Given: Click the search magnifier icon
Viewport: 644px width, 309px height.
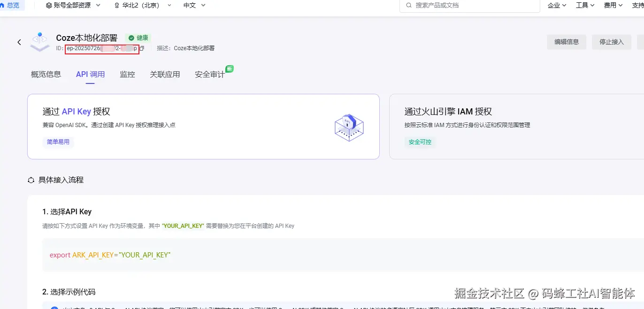Looking at the screenshot, I should (408, 5).
